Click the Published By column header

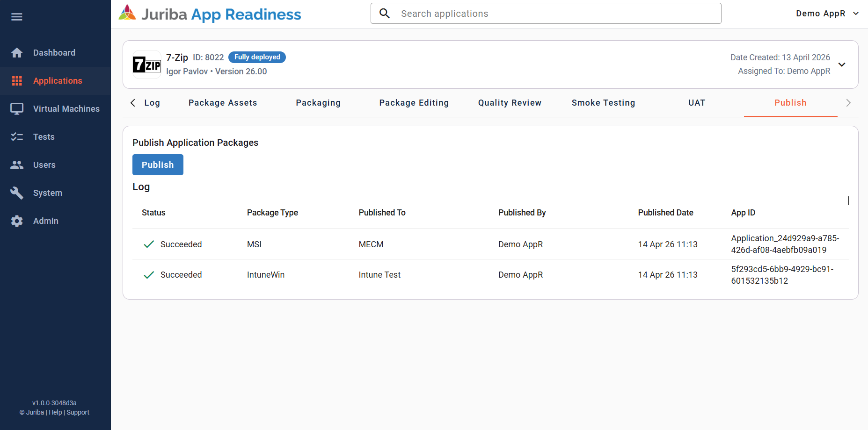pos(522,213)
